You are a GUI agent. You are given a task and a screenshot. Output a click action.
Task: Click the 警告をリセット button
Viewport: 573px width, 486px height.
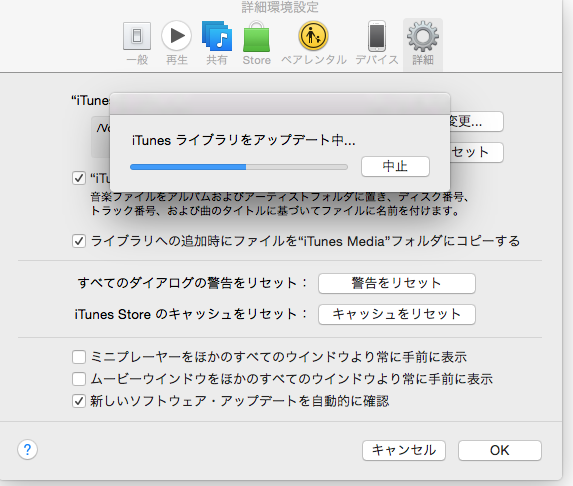coord(396,283)
